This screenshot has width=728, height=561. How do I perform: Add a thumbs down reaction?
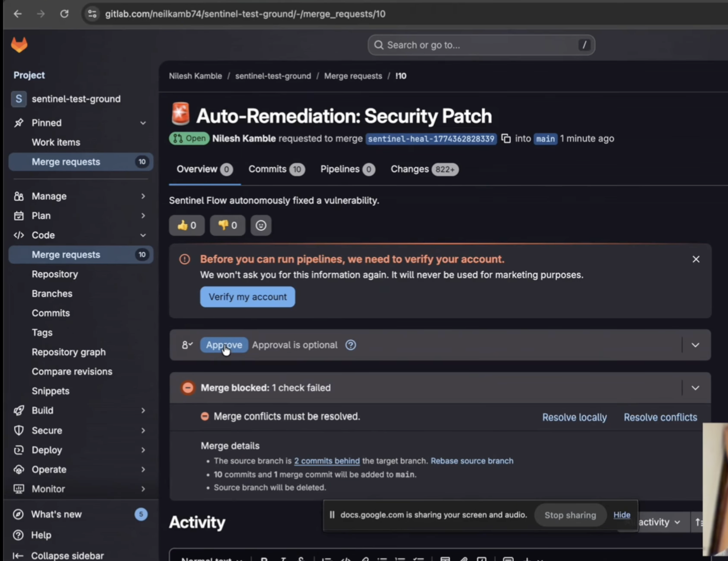pyautogui.click(x=227, y=225)
